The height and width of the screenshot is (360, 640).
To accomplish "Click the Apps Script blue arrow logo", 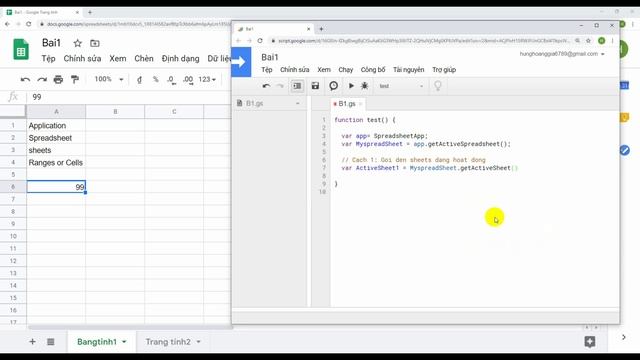I will [x=241, y=62].
